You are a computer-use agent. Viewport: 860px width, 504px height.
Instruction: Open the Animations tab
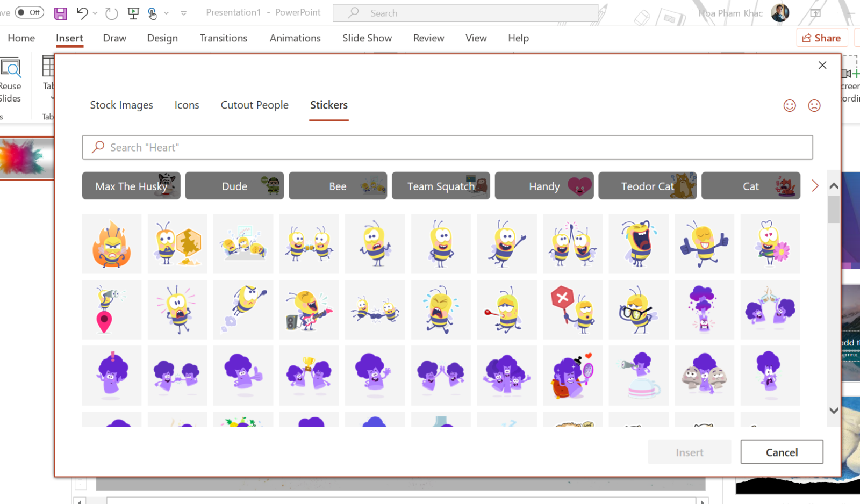(295, 38)
